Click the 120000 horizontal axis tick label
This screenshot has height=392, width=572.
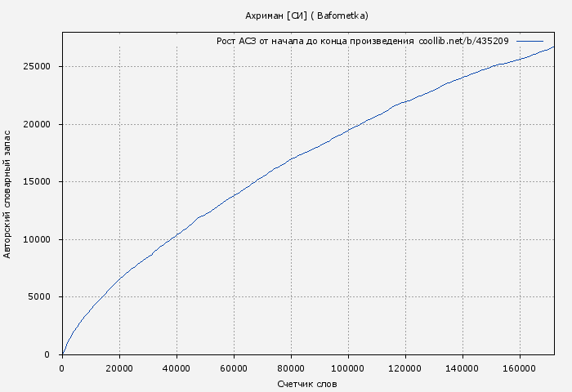click(x=405, y=367)
